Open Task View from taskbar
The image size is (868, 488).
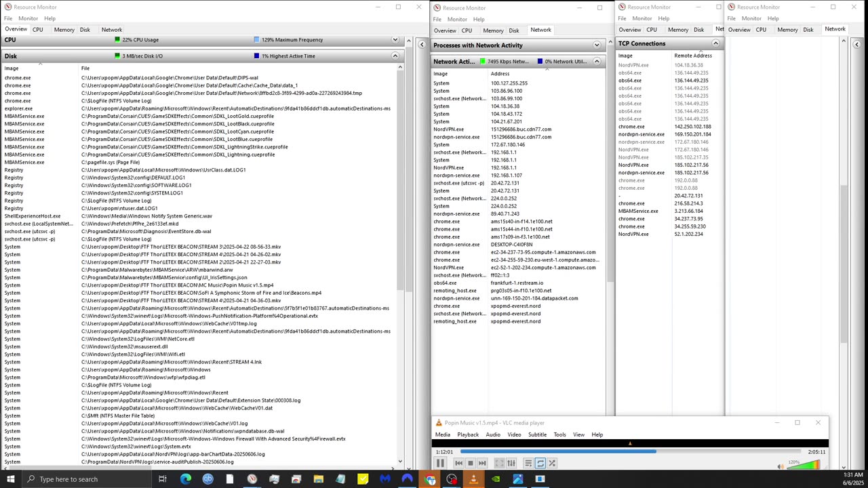point(163,479)
